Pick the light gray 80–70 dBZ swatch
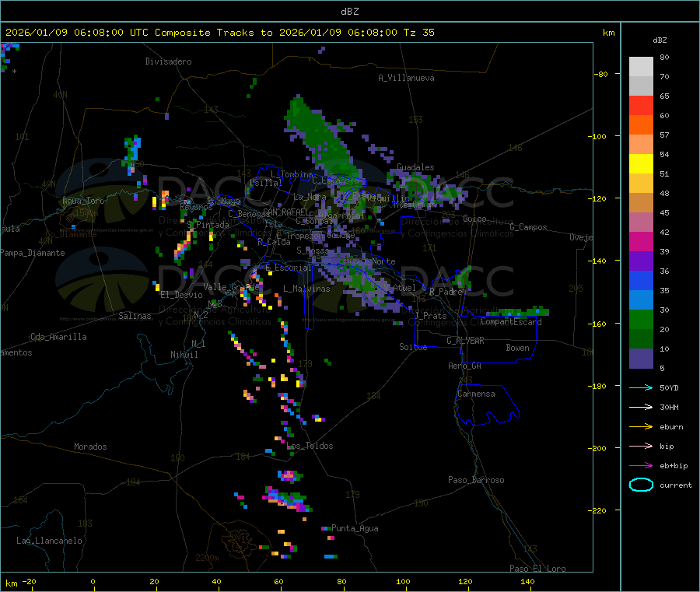700x592 pixels. click(641, 67)
